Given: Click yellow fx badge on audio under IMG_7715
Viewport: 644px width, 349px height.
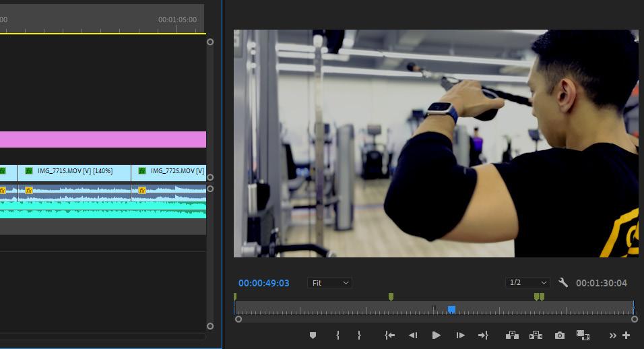Looking at the screenshot, I should pos(29,191).
